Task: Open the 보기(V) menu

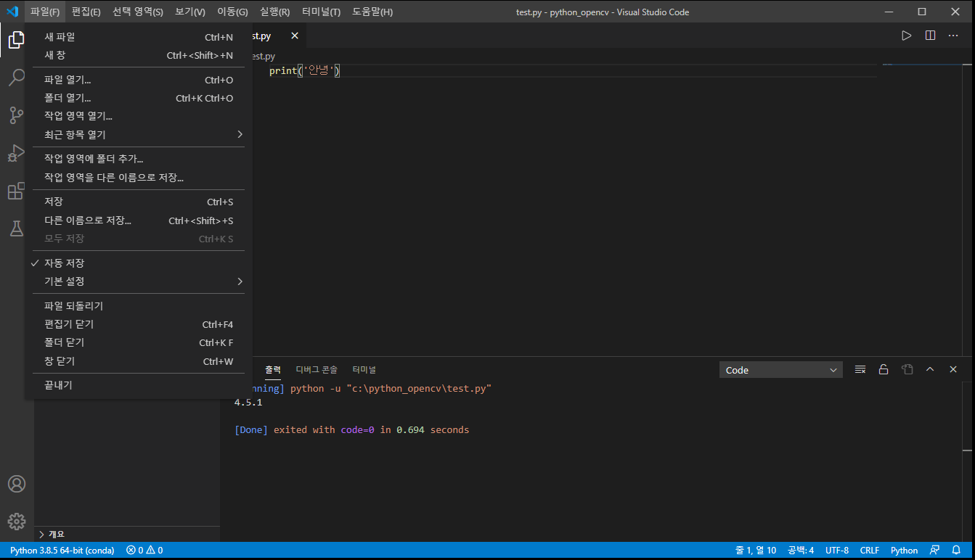Action: click(190, 12)
